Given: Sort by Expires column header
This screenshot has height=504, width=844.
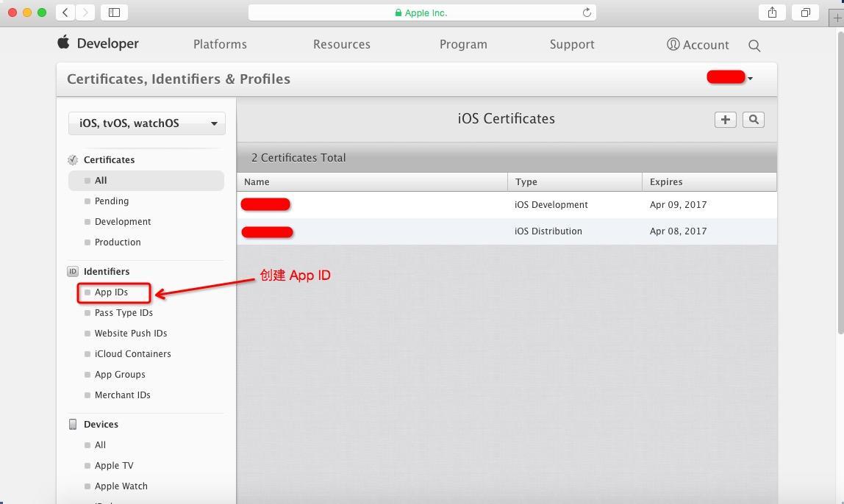Looking at the screenshot, I should 709,181.
